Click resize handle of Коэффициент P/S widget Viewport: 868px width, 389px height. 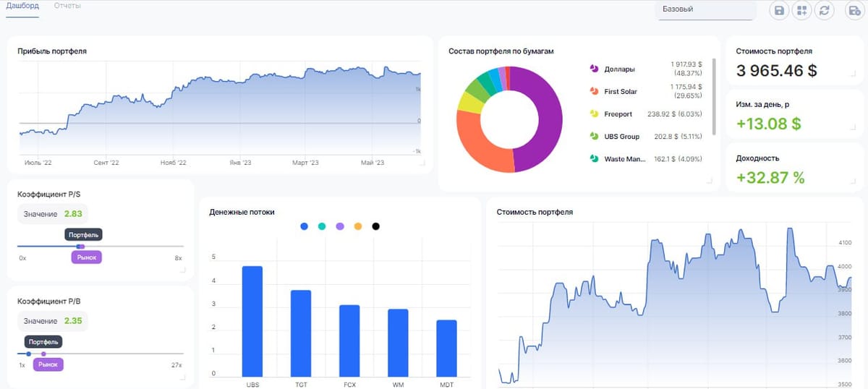coord(182,270)
